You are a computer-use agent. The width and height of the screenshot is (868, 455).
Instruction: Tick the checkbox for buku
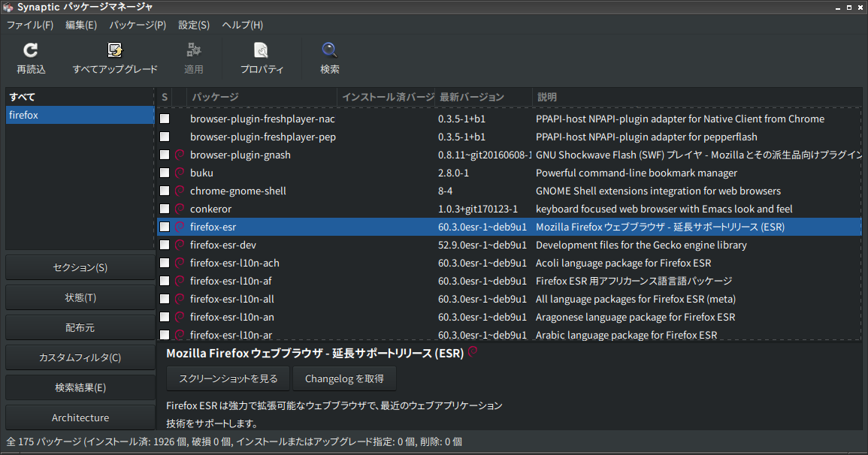click(165, 173)
